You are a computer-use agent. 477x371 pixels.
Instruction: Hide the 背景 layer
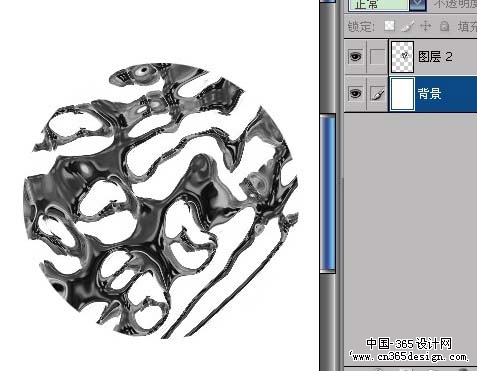355,93
